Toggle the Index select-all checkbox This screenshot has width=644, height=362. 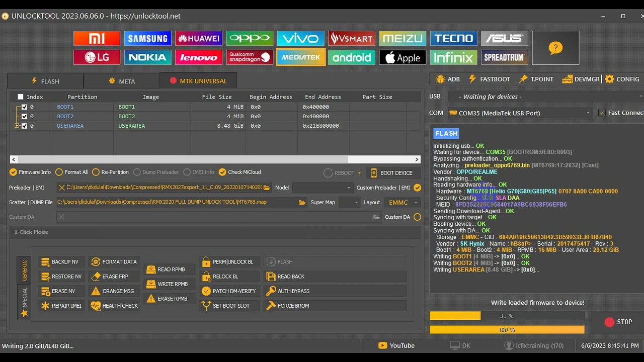(21, 97)
